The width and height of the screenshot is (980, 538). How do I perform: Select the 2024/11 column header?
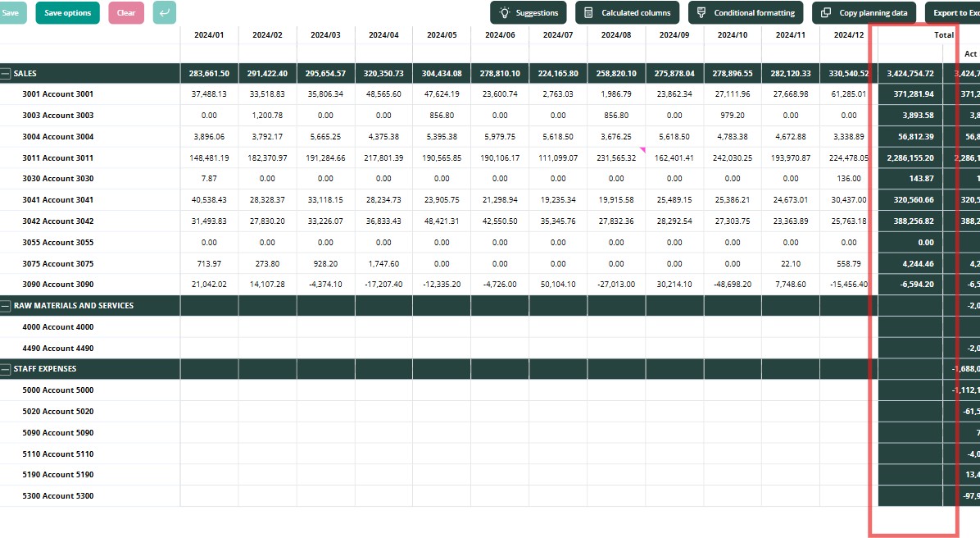(790, 35)
